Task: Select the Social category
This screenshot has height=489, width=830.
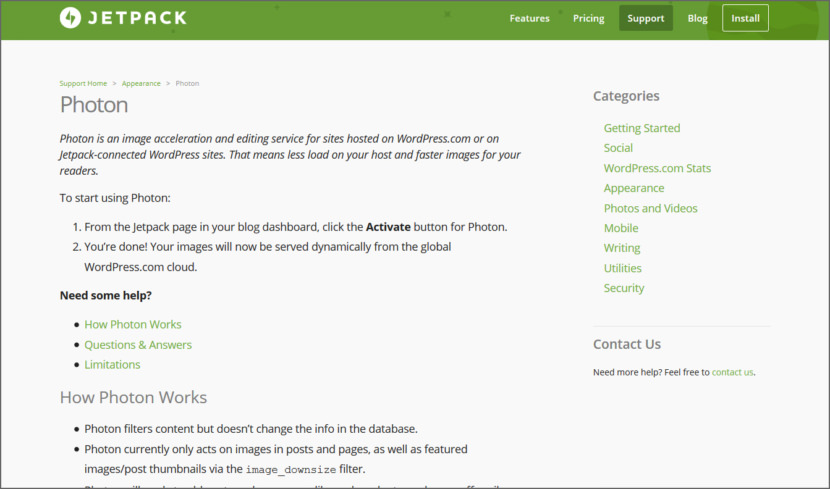Action: coord(618,148)
